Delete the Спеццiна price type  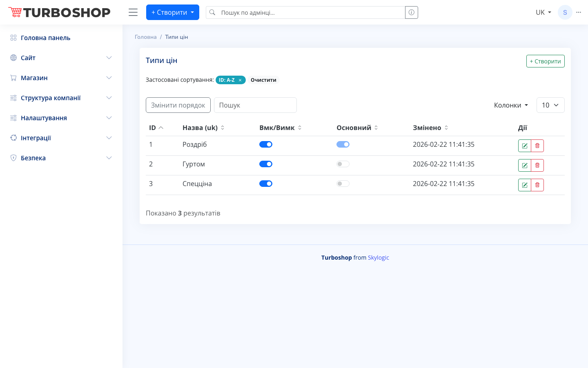click(537, 185)
